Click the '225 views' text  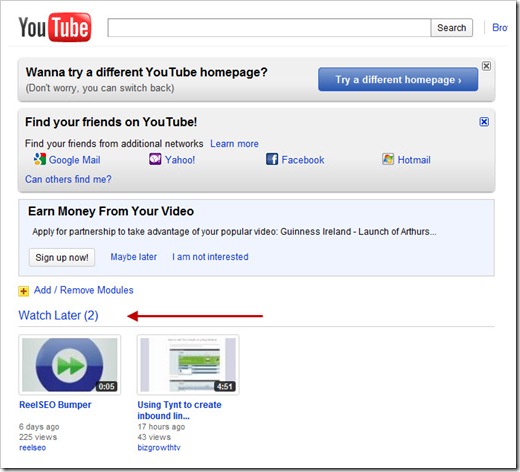click(x=38, y=437)
